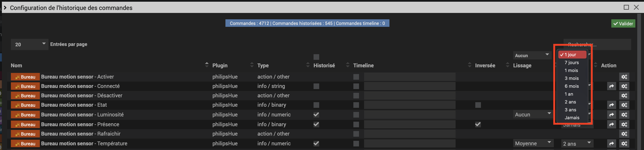
Task: Expand the header Aucun smoothing dropdown
Action: point(532,55)
